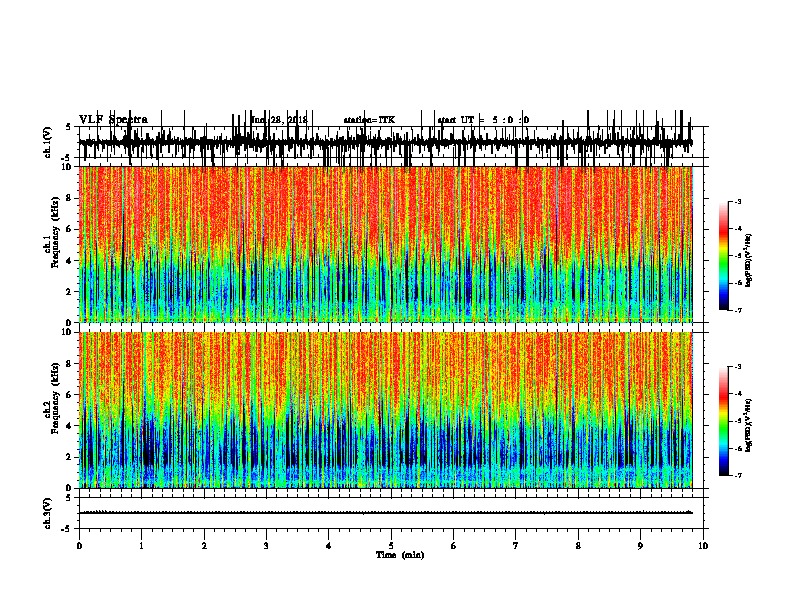The height and width of the screenshot is (612, 792).
Task: Click the ch.1 spectrogram colorbar
Action: 724,256
